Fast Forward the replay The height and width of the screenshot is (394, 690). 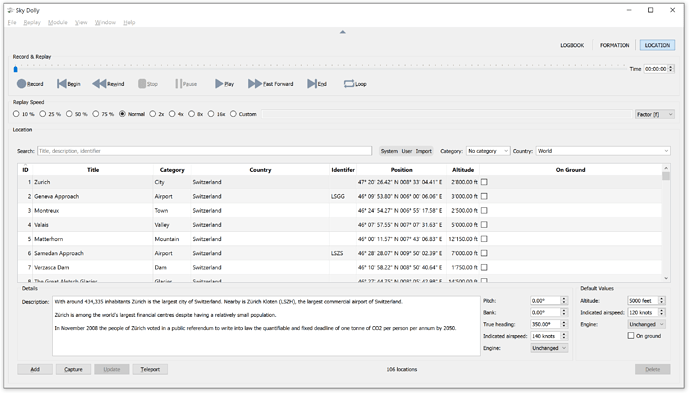point(271,84)
